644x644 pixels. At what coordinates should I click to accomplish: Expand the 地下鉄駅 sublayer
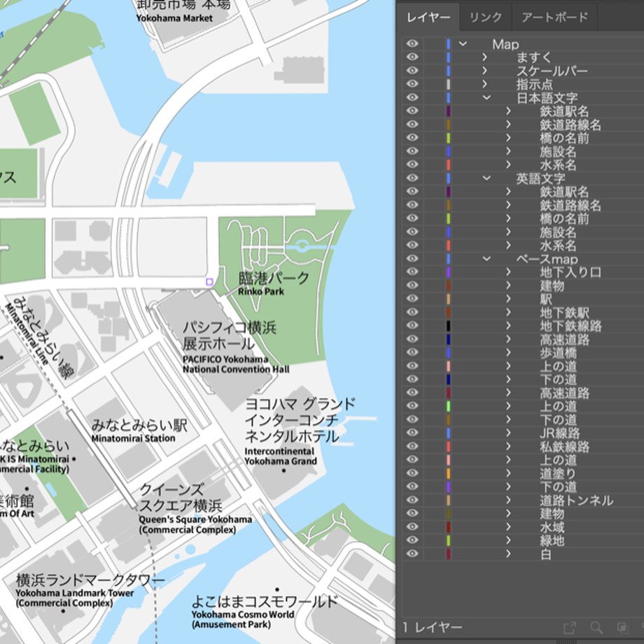pyautogui.click(x=508, y=312)
